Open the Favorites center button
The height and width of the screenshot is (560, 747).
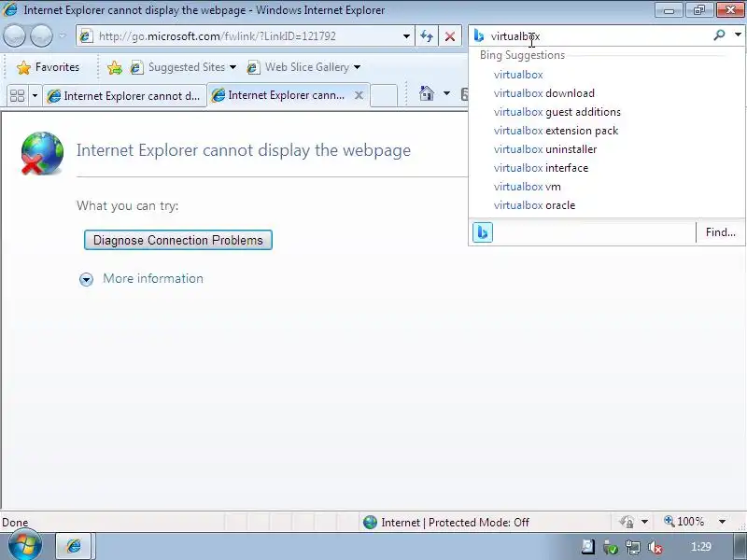tap(49, 67)
